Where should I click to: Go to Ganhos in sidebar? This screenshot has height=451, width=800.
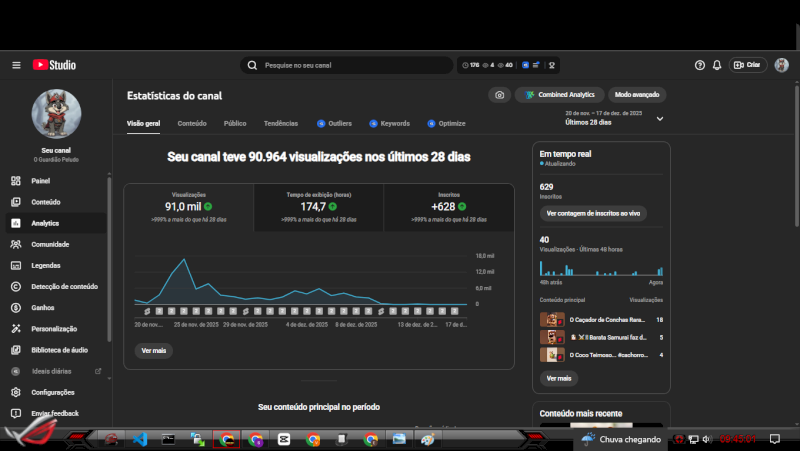[x=43, y=307]
